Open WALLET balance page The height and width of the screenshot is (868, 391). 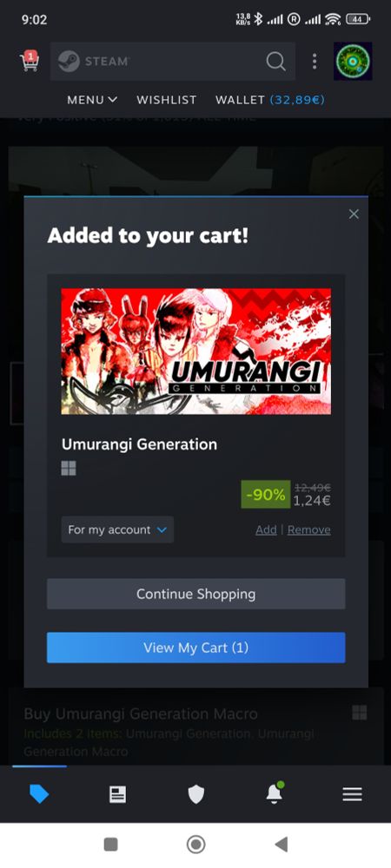pos(269,100)
